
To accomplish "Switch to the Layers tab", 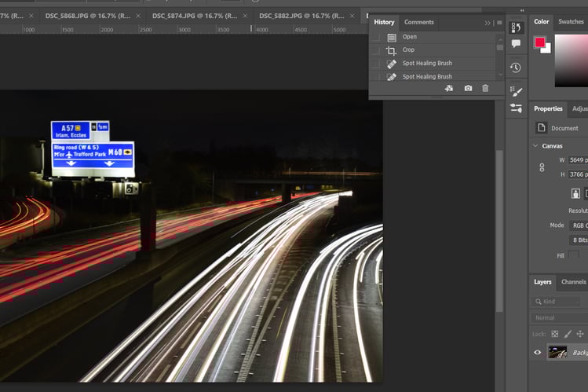I will coord(542,282).
